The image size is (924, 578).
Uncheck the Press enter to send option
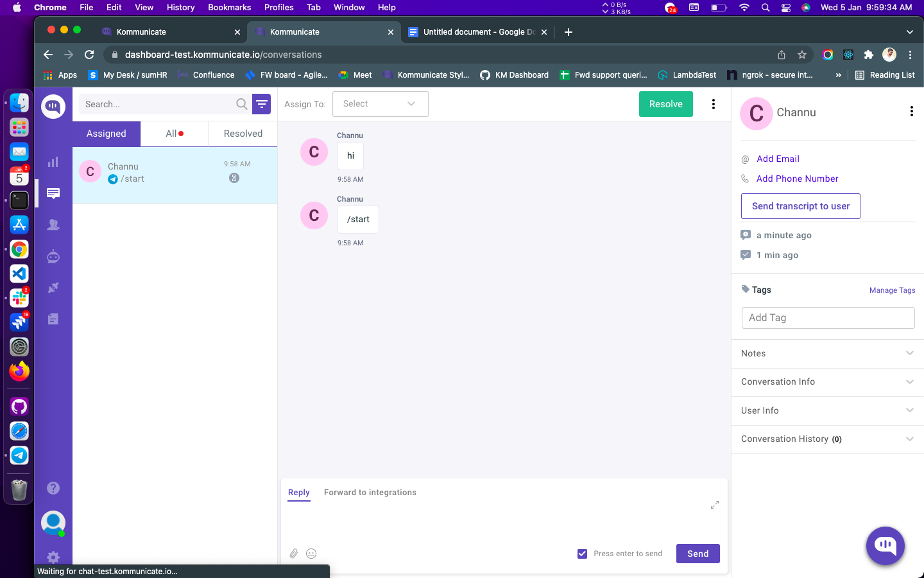[582, 553]
